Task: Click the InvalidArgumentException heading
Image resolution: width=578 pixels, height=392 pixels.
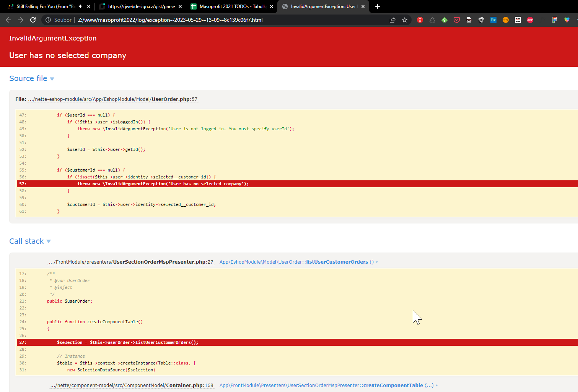Action: (53, 38)
